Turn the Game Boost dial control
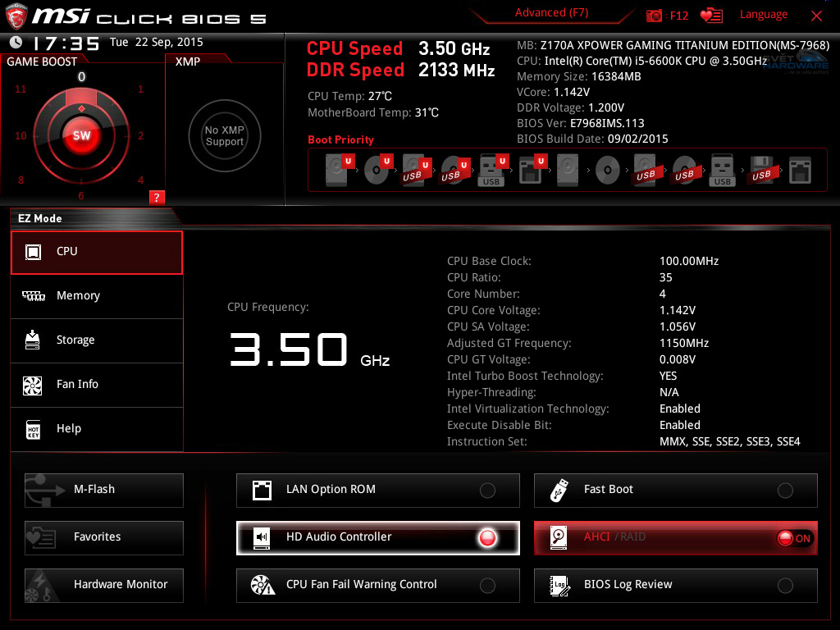The height and width of the screenshot is (630, 840). tap(80, 135)
